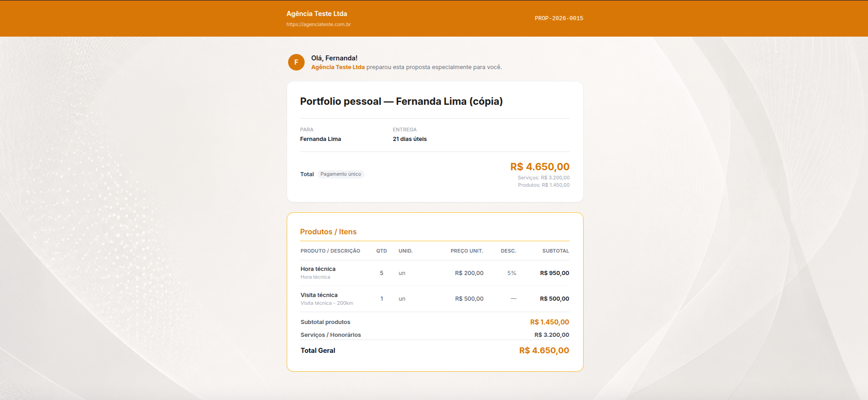Viewport: 868px width, 400px height.
Task: Click the orange F avatar circle
Action: (296, 62)
